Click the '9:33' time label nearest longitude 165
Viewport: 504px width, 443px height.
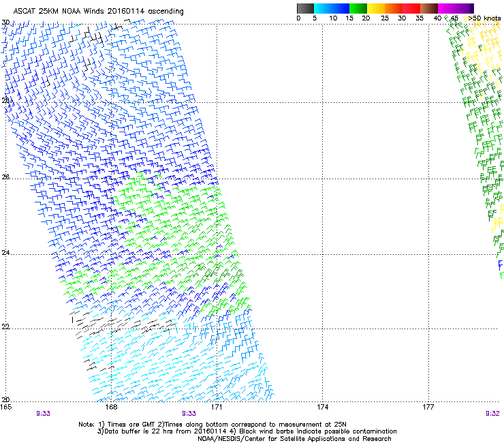tap(43, 414)
